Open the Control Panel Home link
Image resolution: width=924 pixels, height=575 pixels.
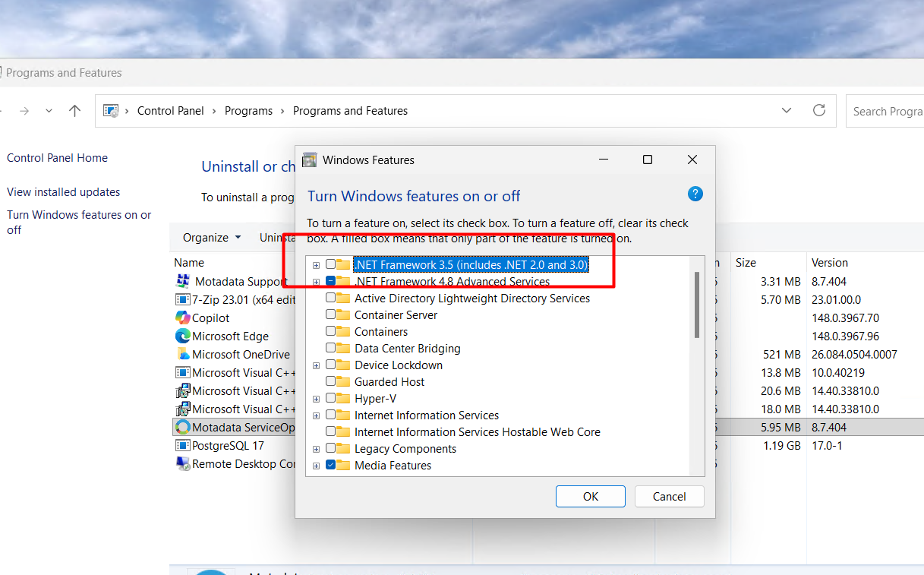click(57, 158)
